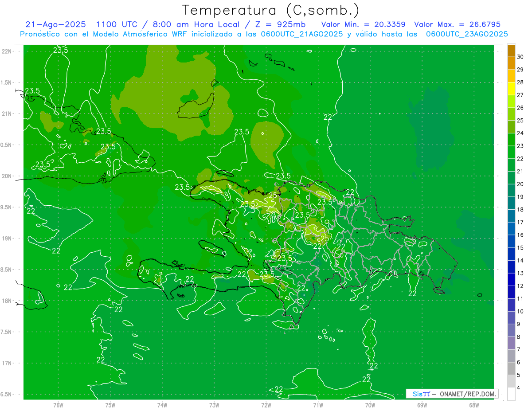Click the title "Temperatura (C,somb.)"
Image resolution: width=532 pixels, height=411 pixels.
click(271, 10)
